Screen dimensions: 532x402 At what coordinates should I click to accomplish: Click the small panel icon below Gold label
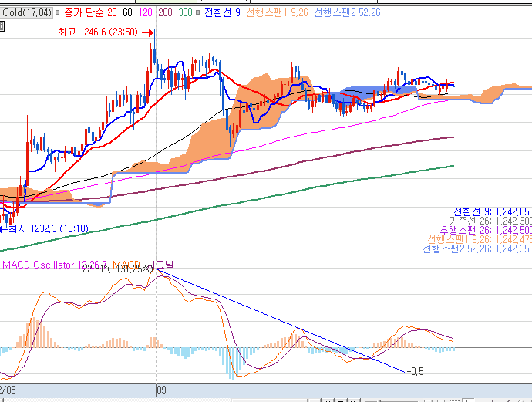pos(2,26)
